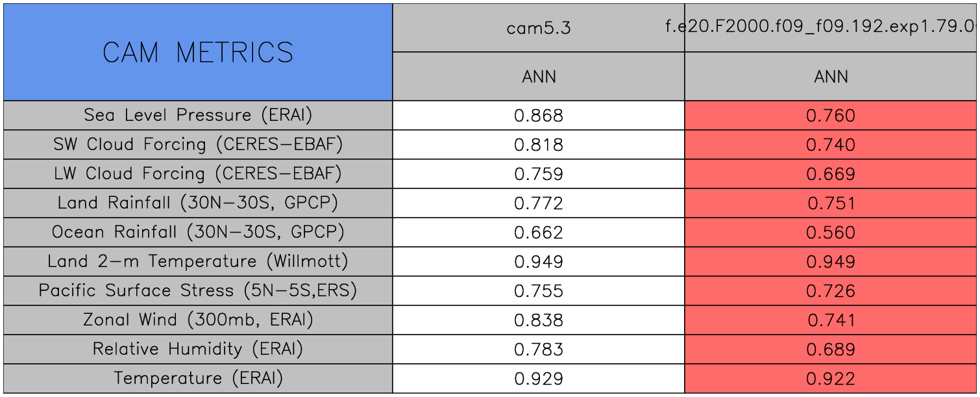
Task: Click the Land 2-m Temperature (Willmott) label
Action: (198, 262)
